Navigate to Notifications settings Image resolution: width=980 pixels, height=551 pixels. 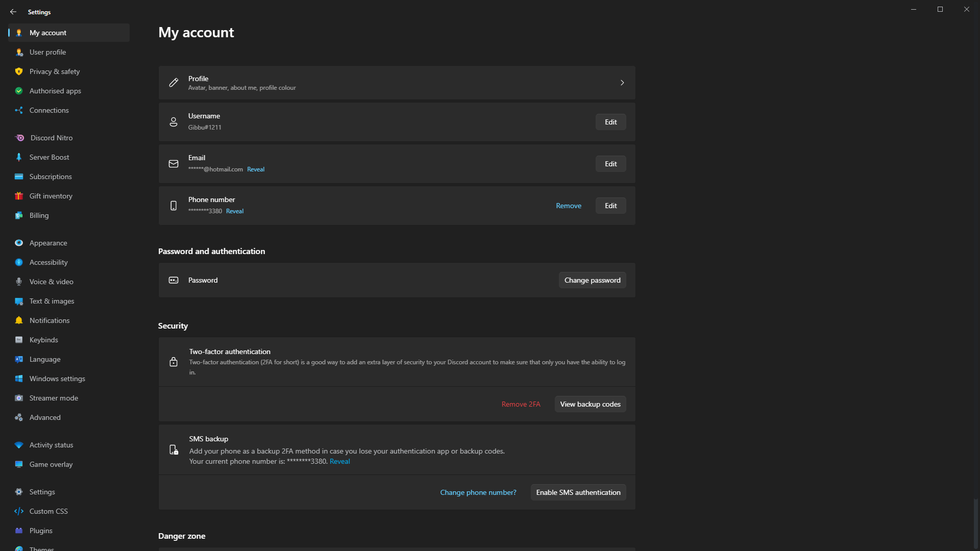pos(49,320)
